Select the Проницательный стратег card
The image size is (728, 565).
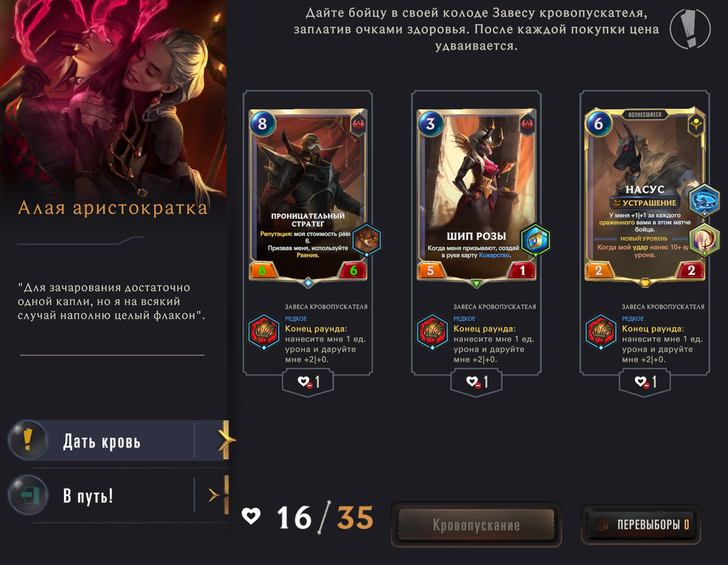308,196
